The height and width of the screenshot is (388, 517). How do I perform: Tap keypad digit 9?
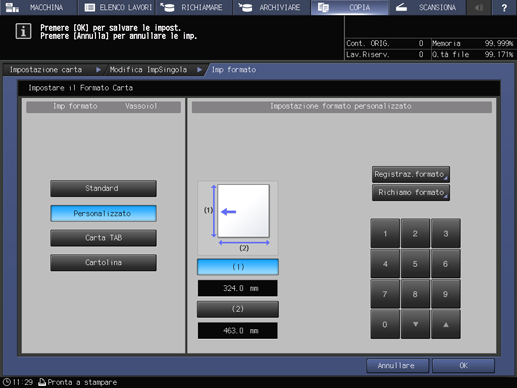click(x=446, y=294)
